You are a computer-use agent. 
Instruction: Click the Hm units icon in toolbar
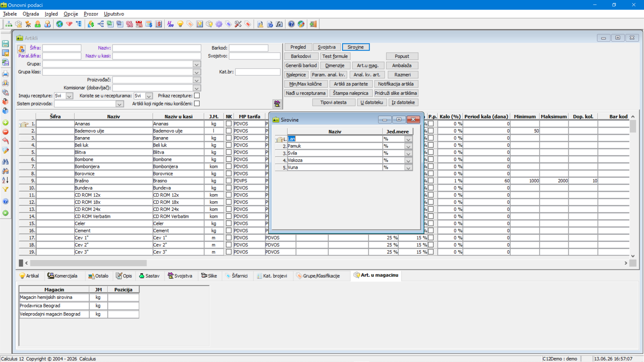170,24
